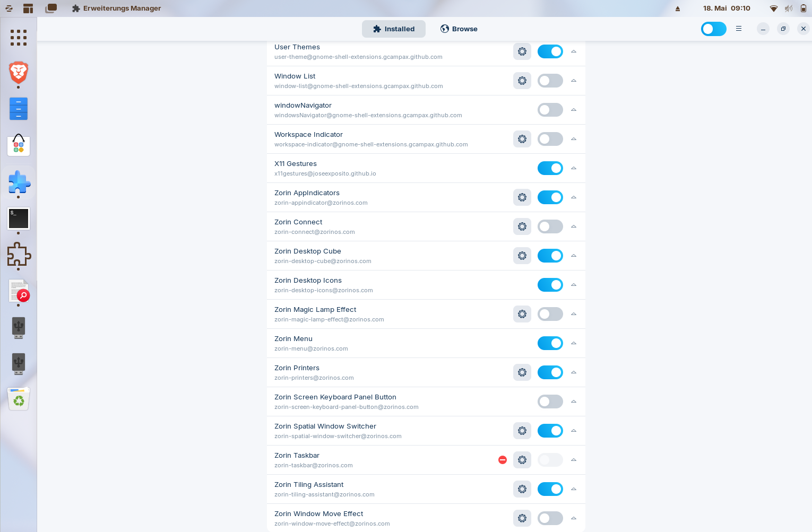Enable the Window List extension
This screenshot has height=532, width=812.
coord(550,81)
